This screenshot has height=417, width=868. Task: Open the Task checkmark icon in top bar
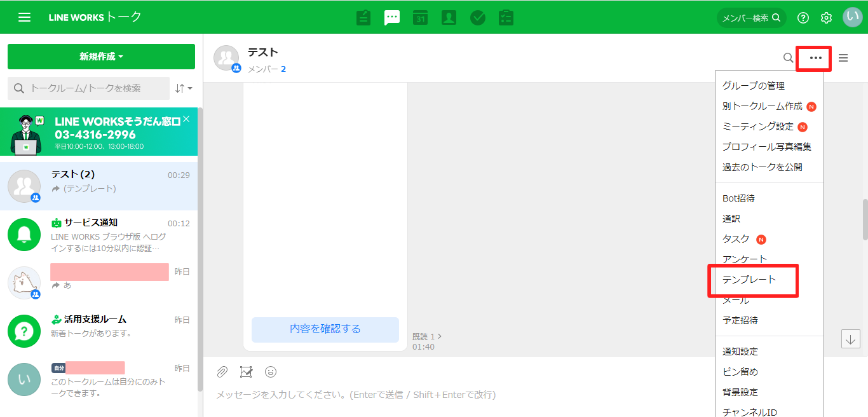(x=478, y=18)
